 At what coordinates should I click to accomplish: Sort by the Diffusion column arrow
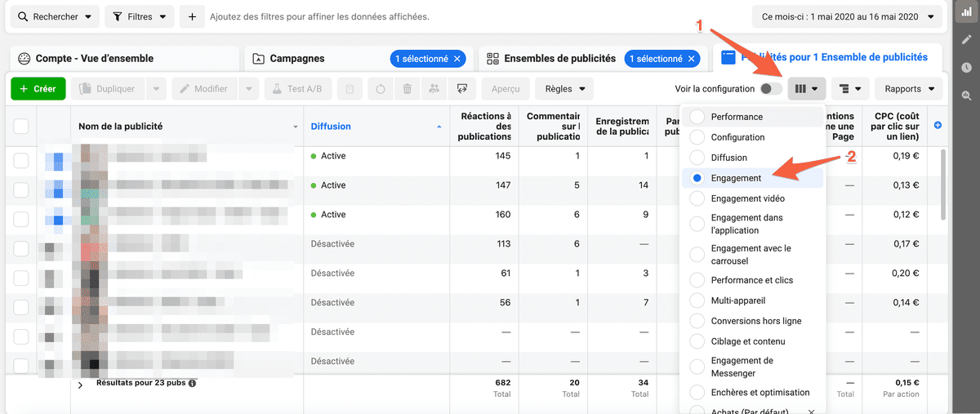[x=439, y=127]
